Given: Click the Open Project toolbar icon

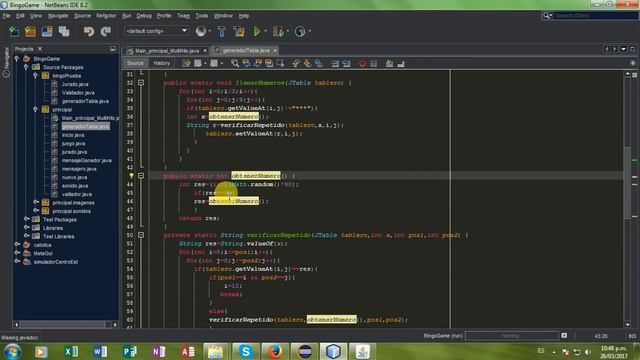Looking at the screenshot, I should [x=47, y=31].
